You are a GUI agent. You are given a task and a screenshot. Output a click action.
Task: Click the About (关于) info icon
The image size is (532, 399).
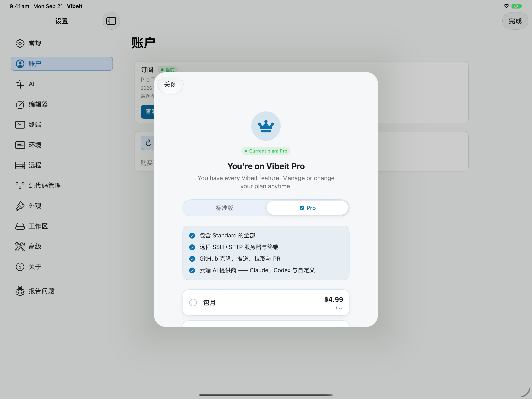click(x=20, y=267)
